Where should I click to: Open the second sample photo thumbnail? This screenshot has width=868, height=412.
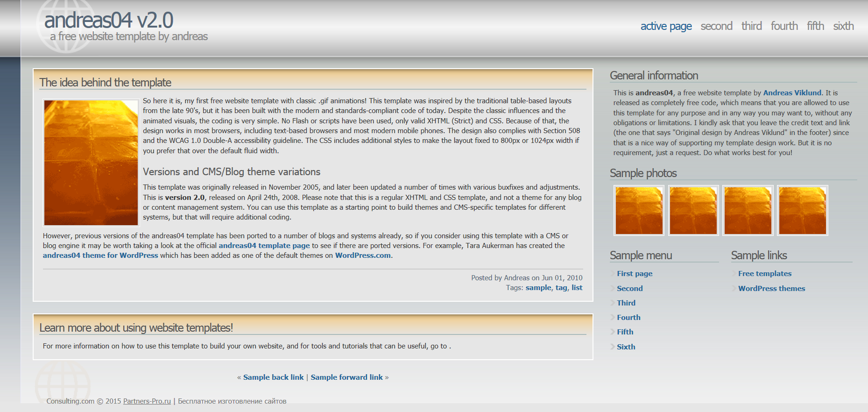(x=693, y=210)
